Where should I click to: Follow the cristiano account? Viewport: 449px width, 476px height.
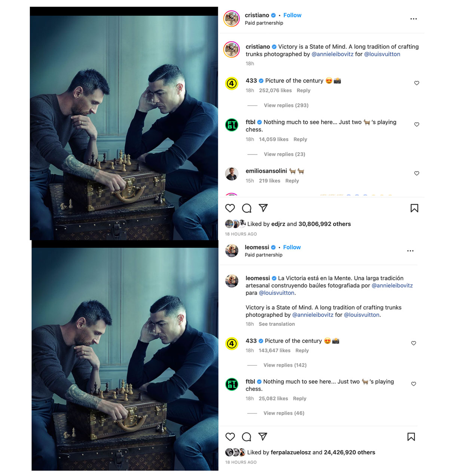pos(292,15)
